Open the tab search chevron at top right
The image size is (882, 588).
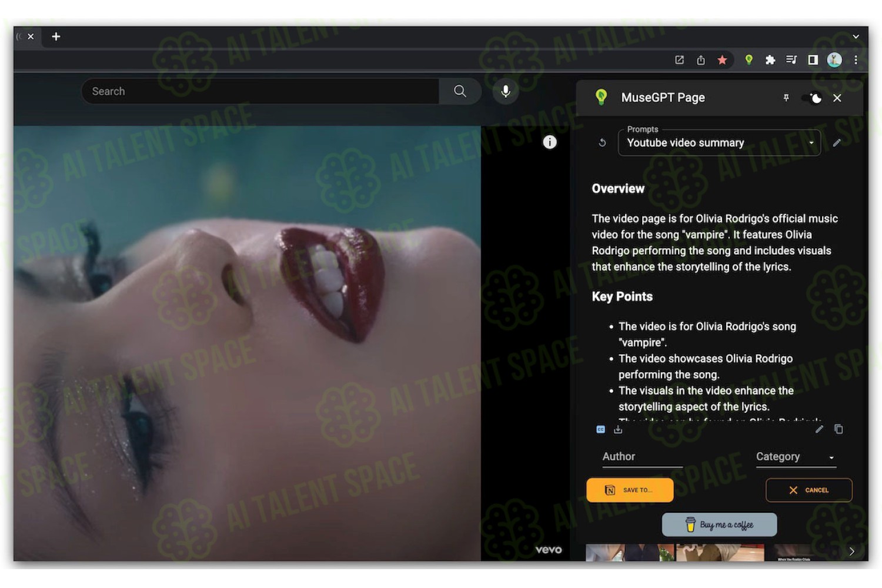click(856, 36)
